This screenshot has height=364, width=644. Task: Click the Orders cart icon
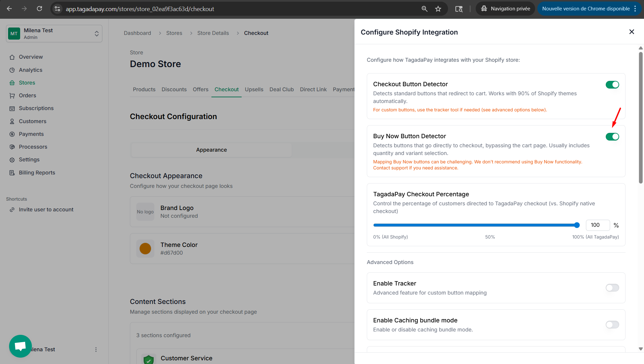[x=12, y=96]
